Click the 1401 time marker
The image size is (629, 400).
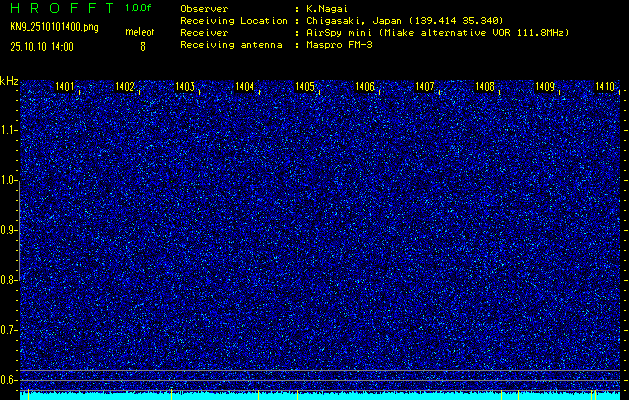point(65,87)
